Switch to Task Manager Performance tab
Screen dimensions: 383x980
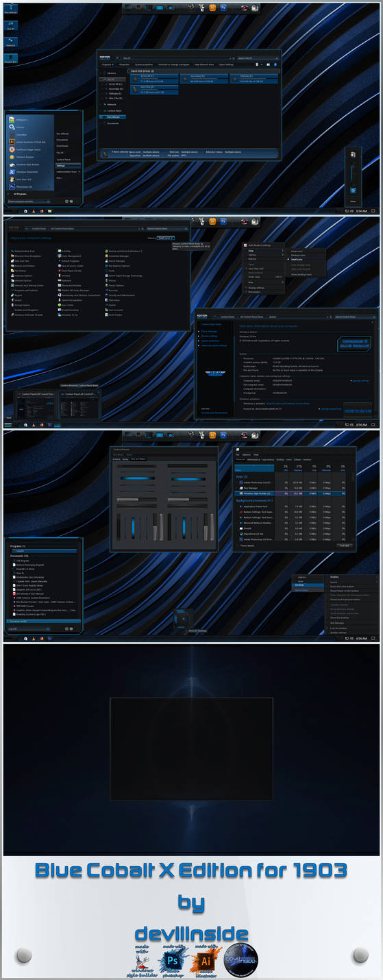[x=254, y=459]
